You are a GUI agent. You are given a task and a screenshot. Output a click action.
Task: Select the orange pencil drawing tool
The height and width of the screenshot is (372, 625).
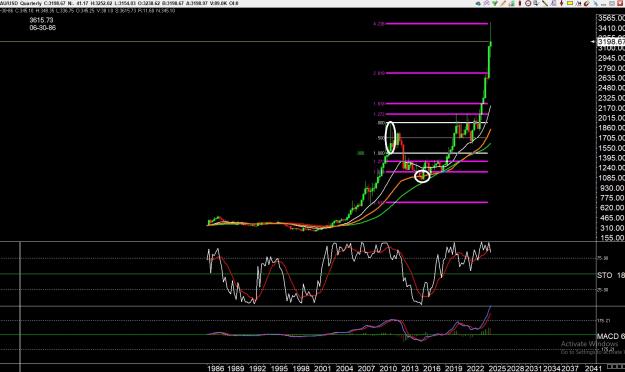(x=503, y=3)
